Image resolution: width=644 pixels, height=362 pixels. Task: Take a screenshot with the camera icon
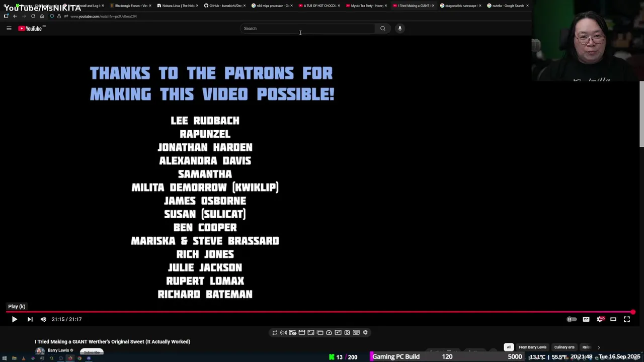347,332
